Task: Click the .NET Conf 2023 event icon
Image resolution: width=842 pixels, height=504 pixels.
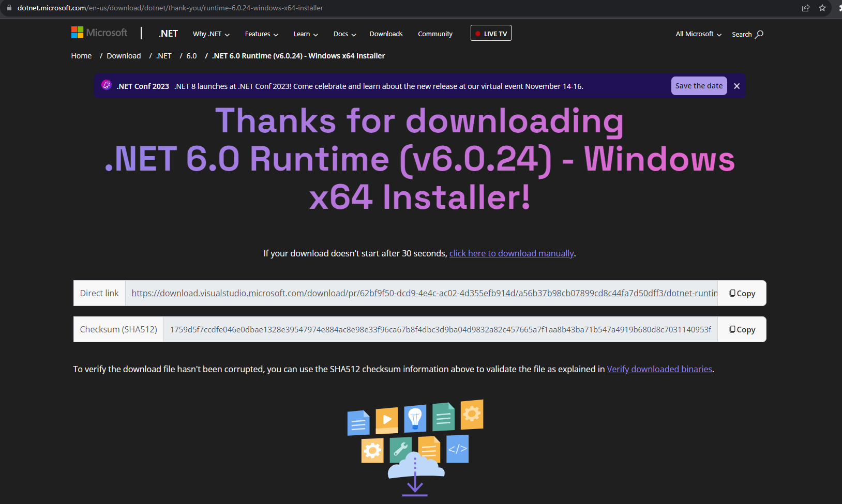Action: click(107, 86)
